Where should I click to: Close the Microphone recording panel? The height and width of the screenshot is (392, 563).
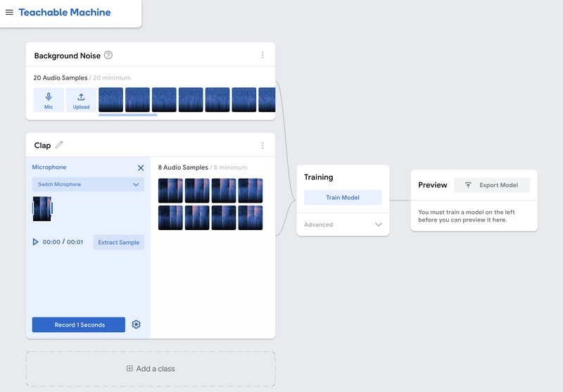[141, 167]
